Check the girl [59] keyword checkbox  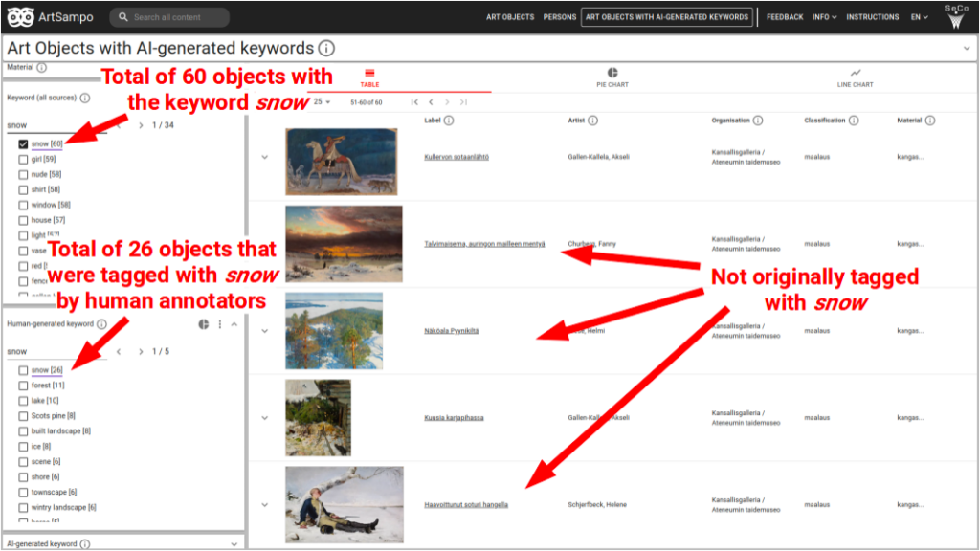[24, 160]
